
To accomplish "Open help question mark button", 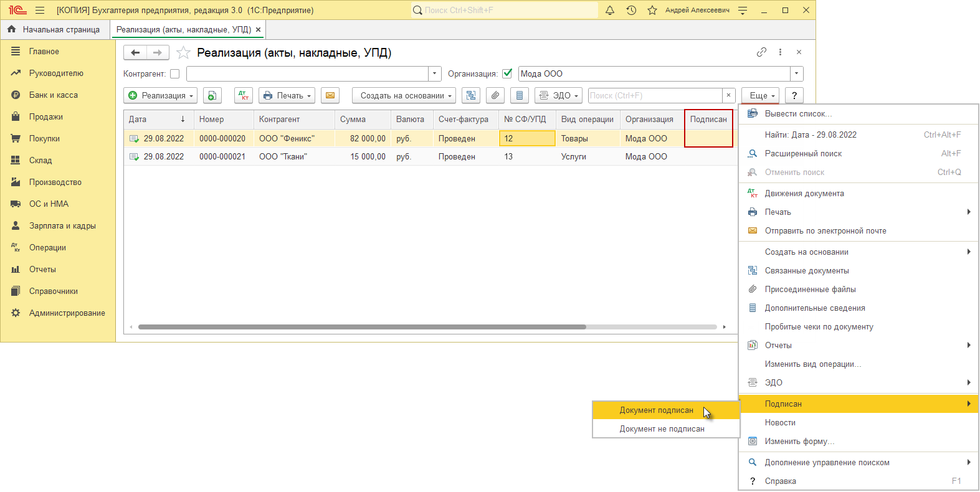I will (x=794, y=95).
